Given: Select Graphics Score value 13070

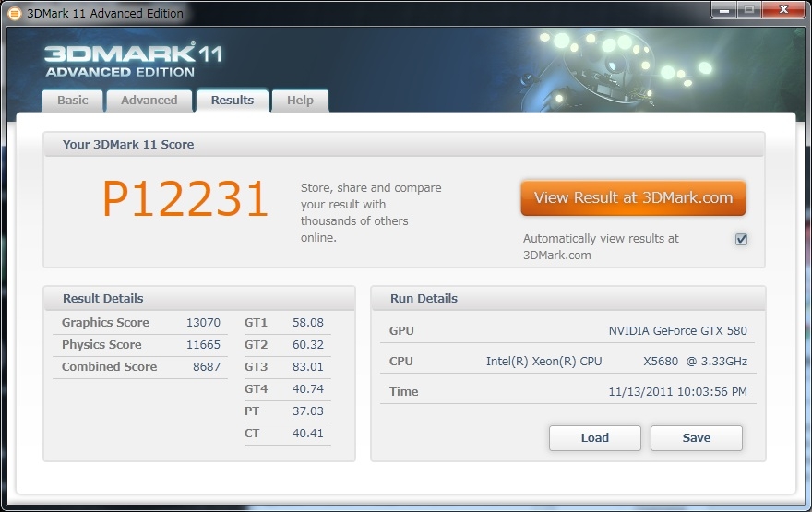Looking at the screenshot, I should [x=203, y=323].
